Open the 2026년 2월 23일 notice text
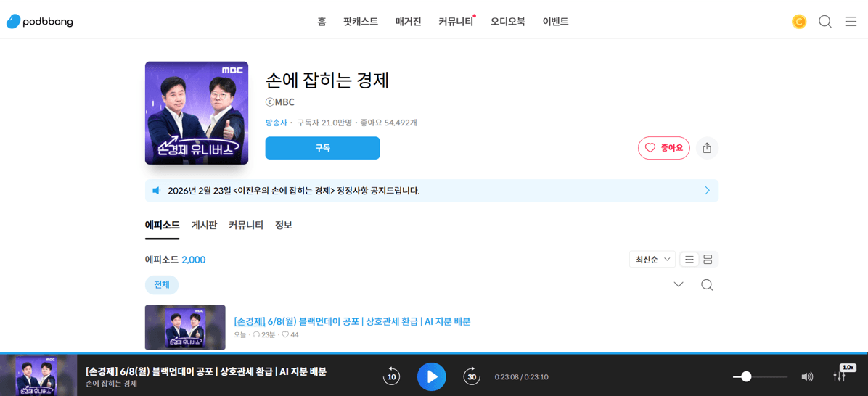868x396 pixels. click(x=293, y=191)
